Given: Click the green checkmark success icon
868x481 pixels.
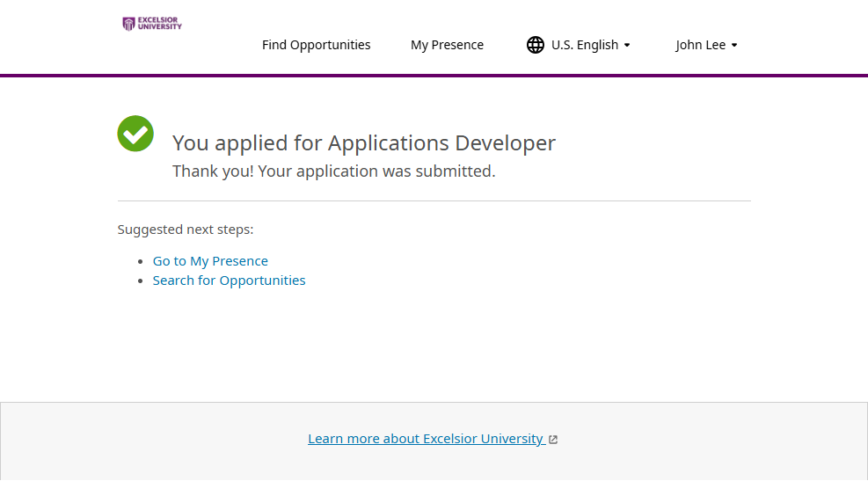Looking at the screenshot, I should coord(135,134).
